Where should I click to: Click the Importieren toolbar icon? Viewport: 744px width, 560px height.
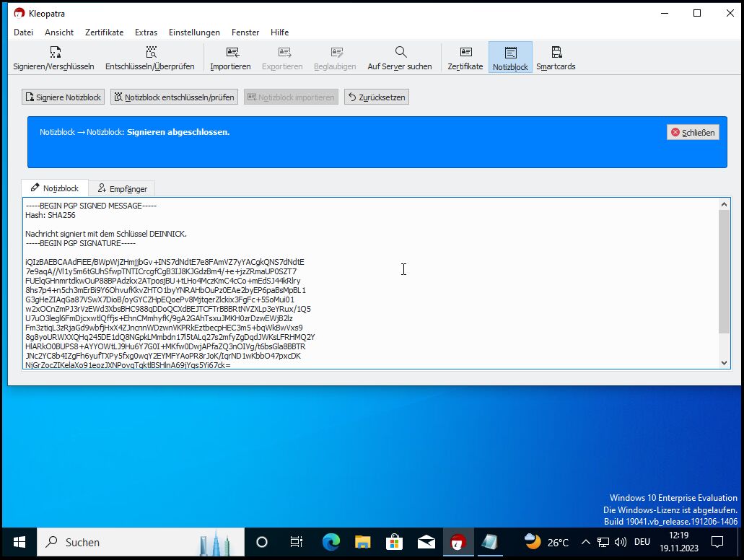pyautogui.click(x=231, y=53)
